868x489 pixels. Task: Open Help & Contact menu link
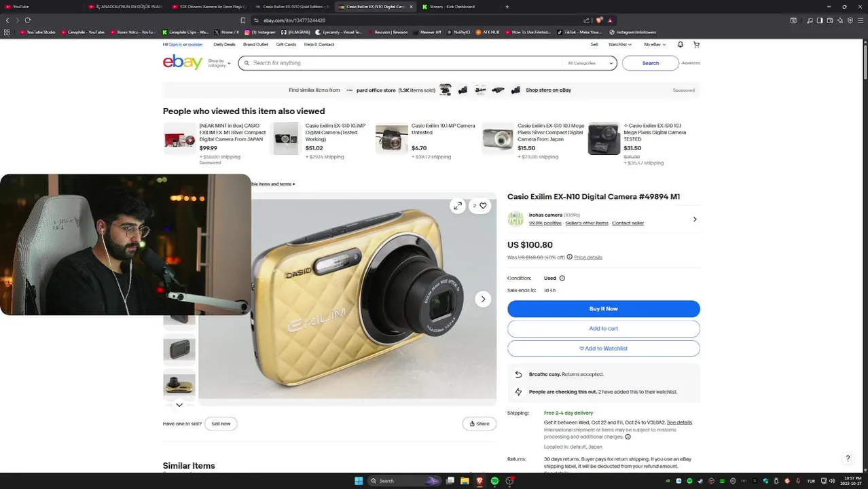(x=319, y=44)
